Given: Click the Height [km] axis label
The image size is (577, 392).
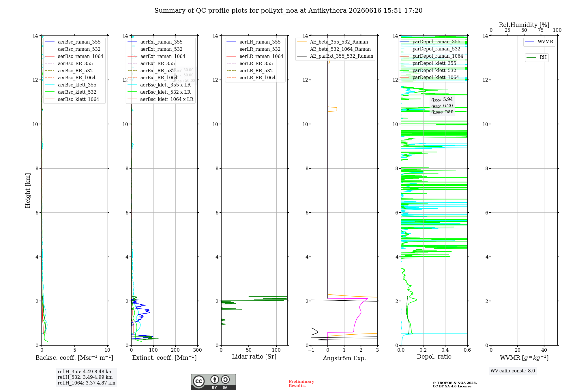Looking at the screenshot, I should click(28, 191).
